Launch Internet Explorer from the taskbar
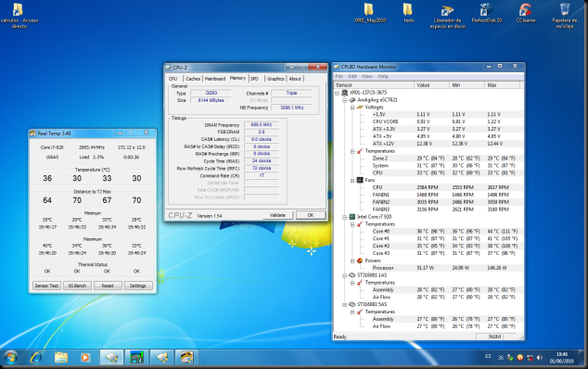The height and width of the screenshot is (369, 588). click(x=36, y=357)
